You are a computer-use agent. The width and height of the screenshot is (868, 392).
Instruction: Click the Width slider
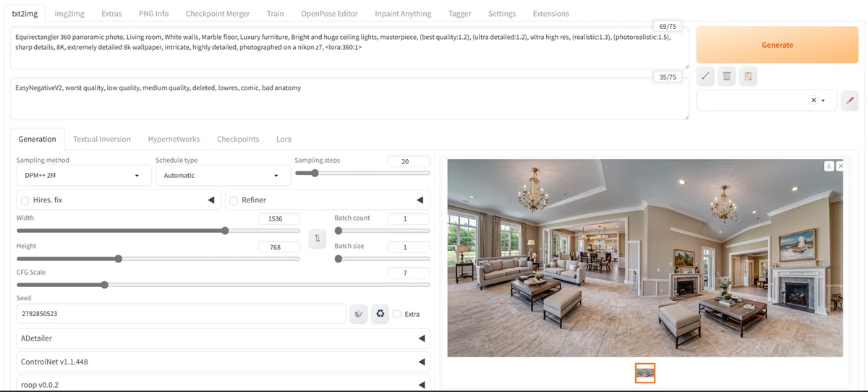click(158, 231)
